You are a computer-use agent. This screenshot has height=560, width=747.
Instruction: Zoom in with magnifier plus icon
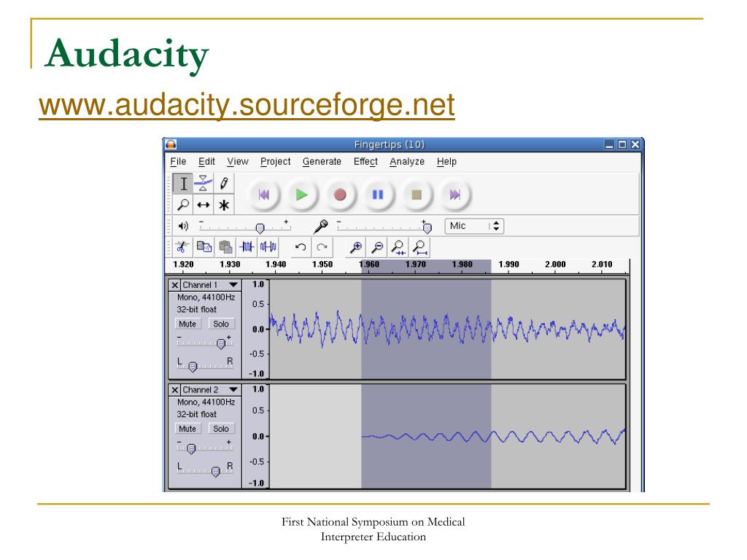click(x=356, y=246)
